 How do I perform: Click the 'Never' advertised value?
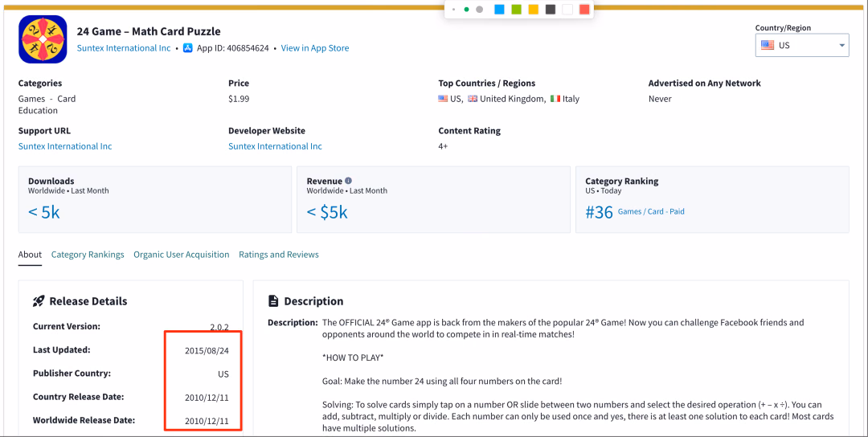(660, 99)
